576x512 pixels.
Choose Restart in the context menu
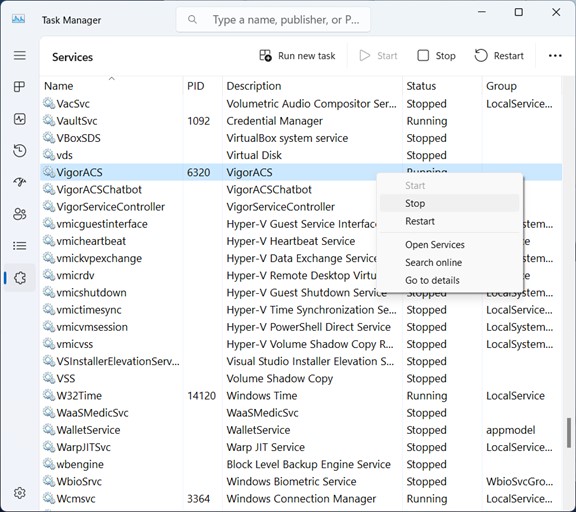[449, 221]
